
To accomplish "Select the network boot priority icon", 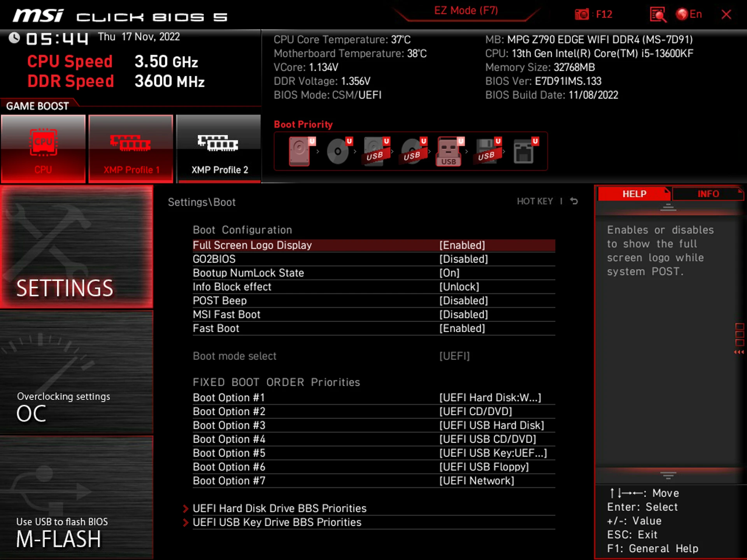I will pyautogui.click(x=525, y=151).
